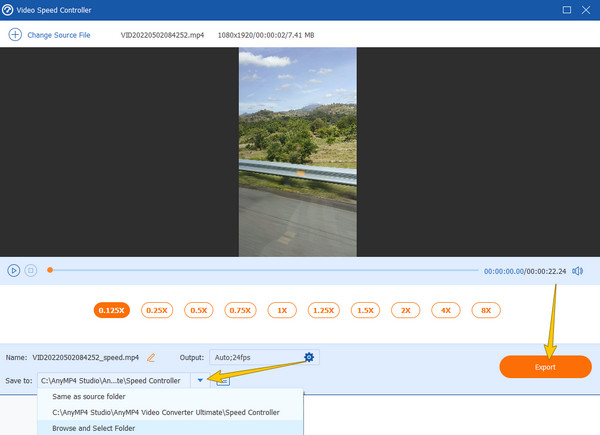Maximize the Video Speed Controller window
Viewport: 600px width, 435px height.
coord(567,10)
